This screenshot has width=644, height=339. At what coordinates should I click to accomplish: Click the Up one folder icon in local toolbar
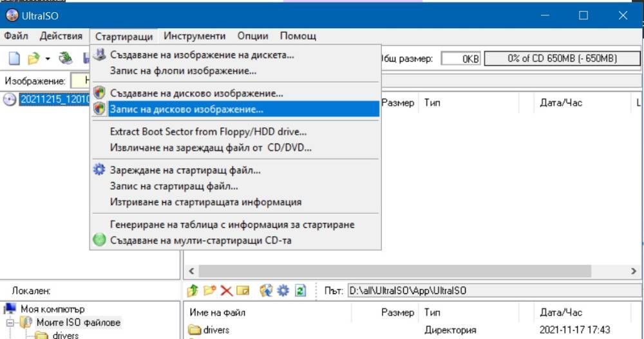coord(193,291)
